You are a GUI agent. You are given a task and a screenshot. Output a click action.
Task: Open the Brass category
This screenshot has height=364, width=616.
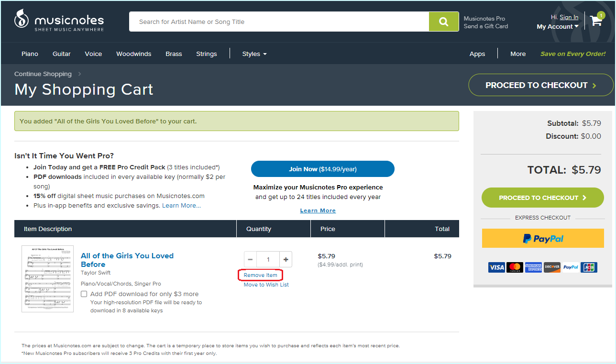(174, 54)
